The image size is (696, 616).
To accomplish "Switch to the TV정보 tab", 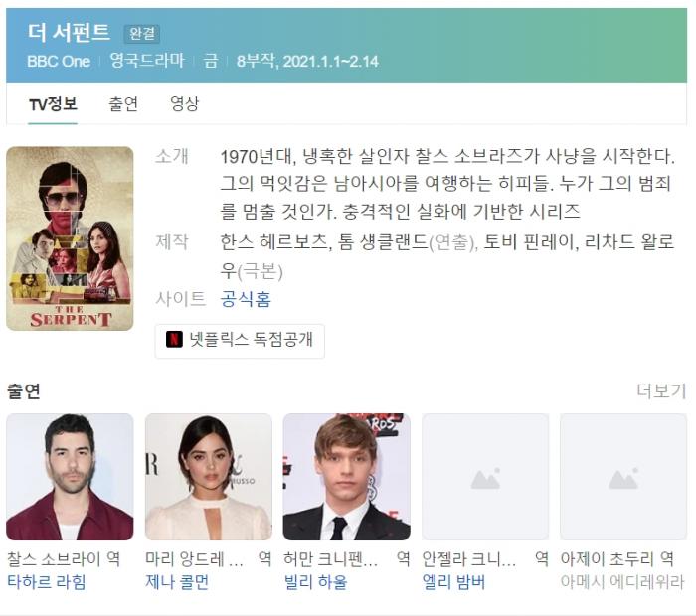I will click(x=53, y=104).
